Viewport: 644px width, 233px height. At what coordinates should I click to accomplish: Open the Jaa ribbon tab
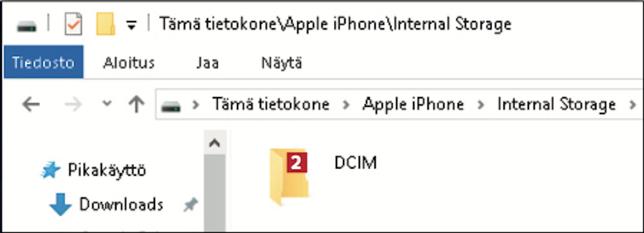(x=207, y=63)
